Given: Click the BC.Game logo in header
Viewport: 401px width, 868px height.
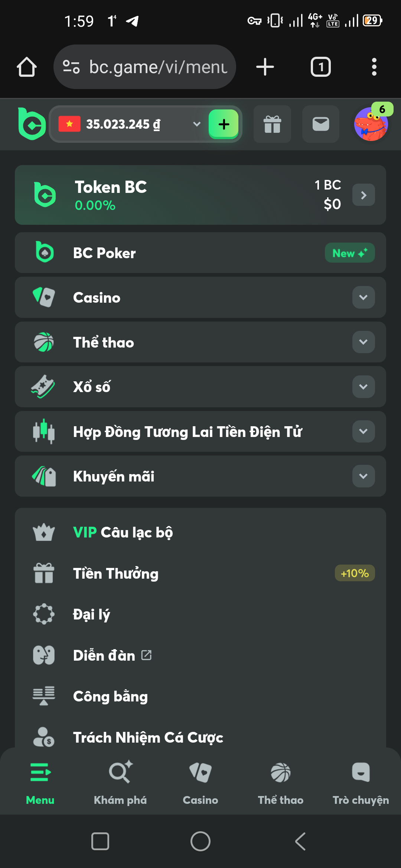Looking at the screenshot, I should (x=32, y=124).
